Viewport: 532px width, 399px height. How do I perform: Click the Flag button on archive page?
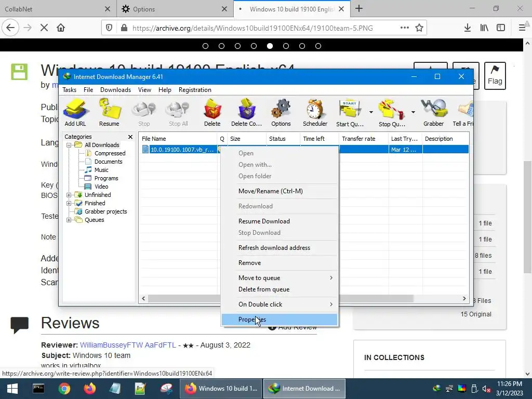pos(495,76)
